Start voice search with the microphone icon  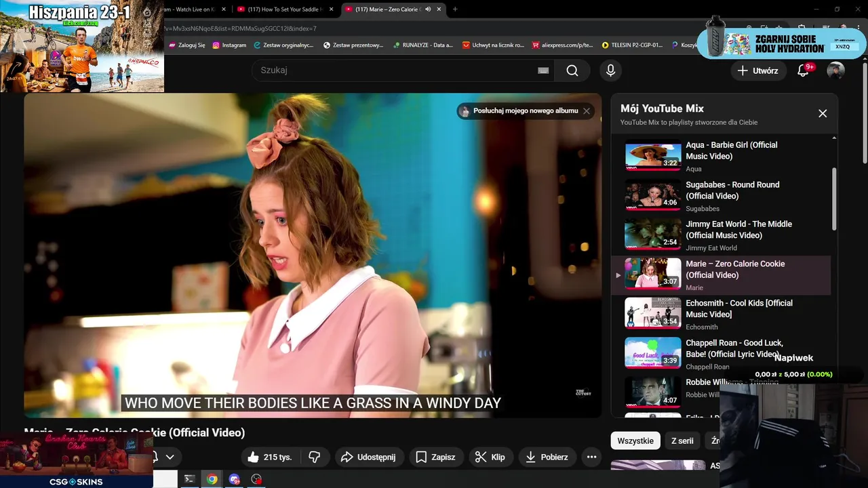pyautogui.click(x=610, y=70)
